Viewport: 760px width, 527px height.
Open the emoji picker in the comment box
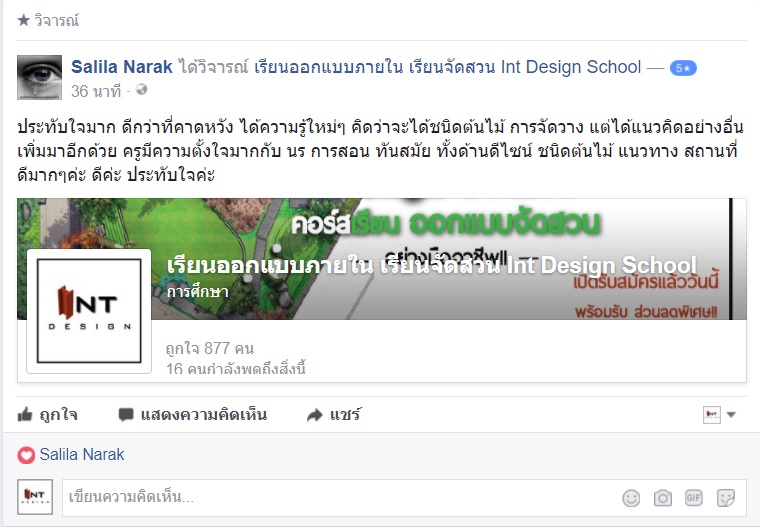631,498
